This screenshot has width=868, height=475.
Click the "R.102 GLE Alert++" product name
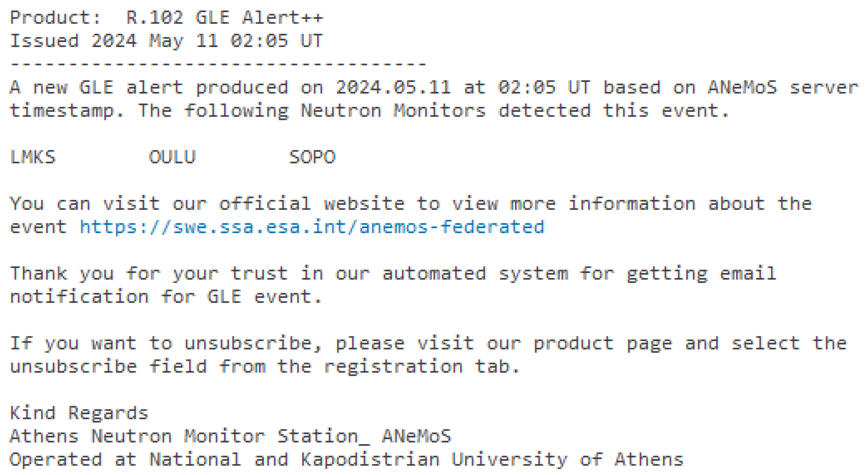[x=225, y=18]
